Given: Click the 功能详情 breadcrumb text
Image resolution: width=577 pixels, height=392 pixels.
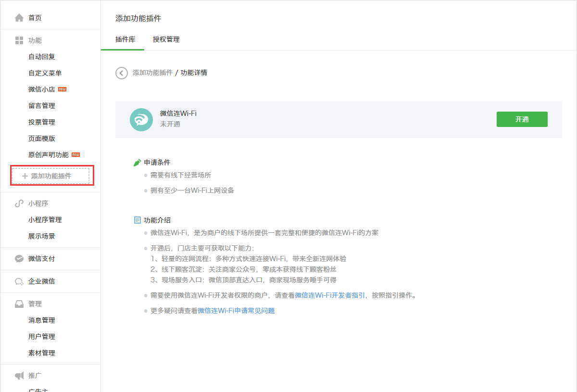Looking at the screenshot, I should coord(194,73).
